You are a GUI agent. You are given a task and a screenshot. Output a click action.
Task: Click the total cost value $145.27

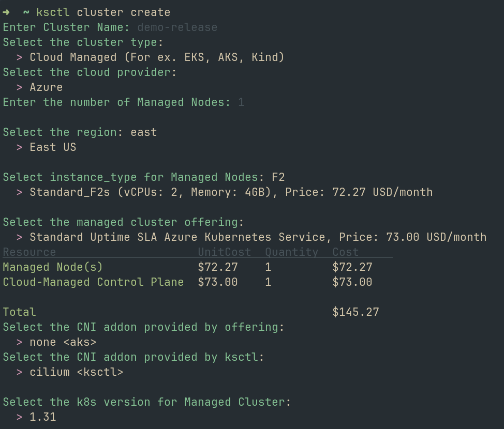[355, 312]
